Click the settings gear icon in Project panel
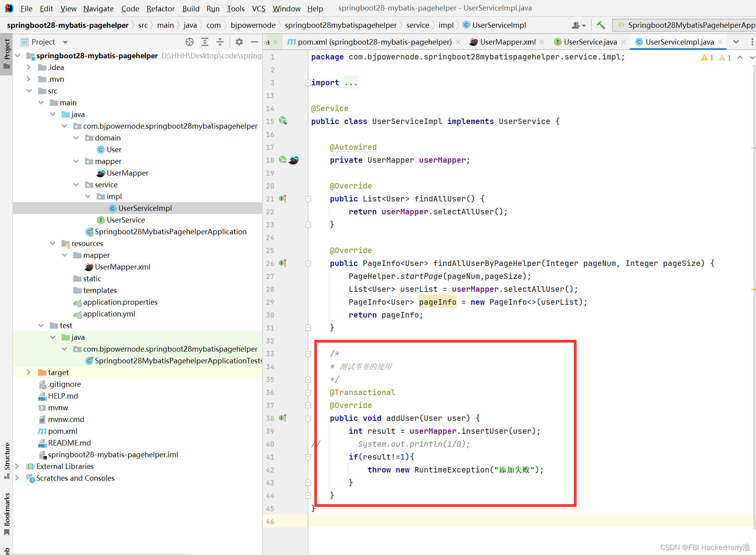 [x=239, y=42]
